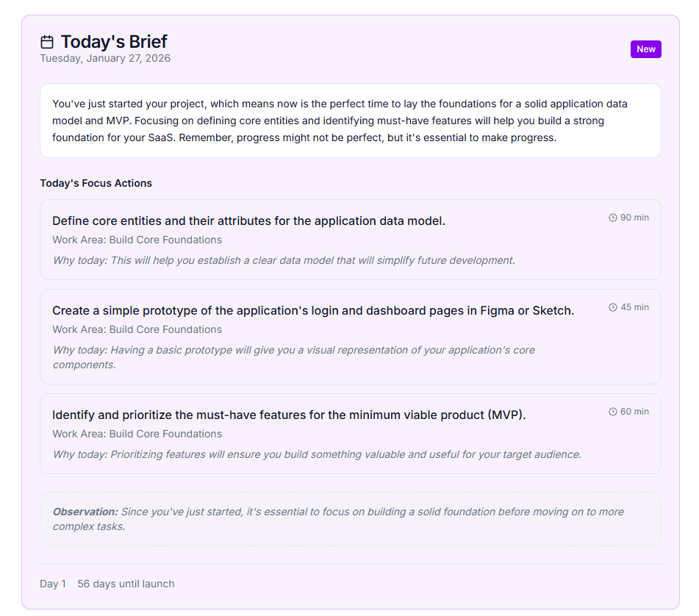The height and width of the screenshot is (616, 699).
Task: Select the Tuesday, January 27 date text
Action: [105, 58]
